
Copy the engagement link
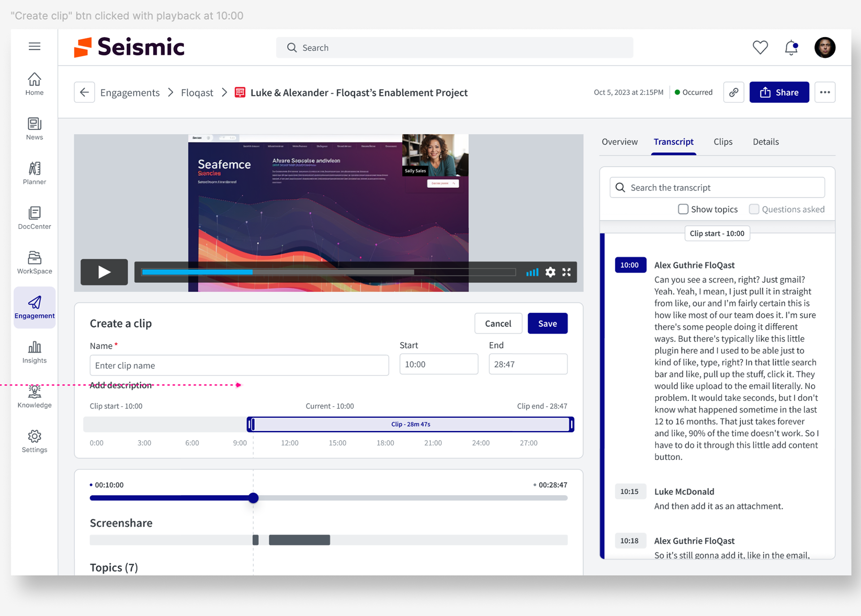point(734,92)
